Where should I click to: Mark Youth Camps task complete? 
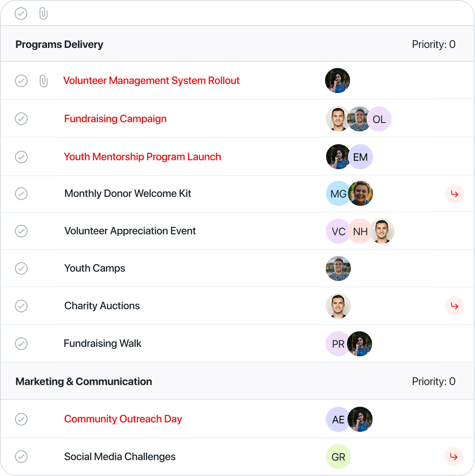(21, 268)
